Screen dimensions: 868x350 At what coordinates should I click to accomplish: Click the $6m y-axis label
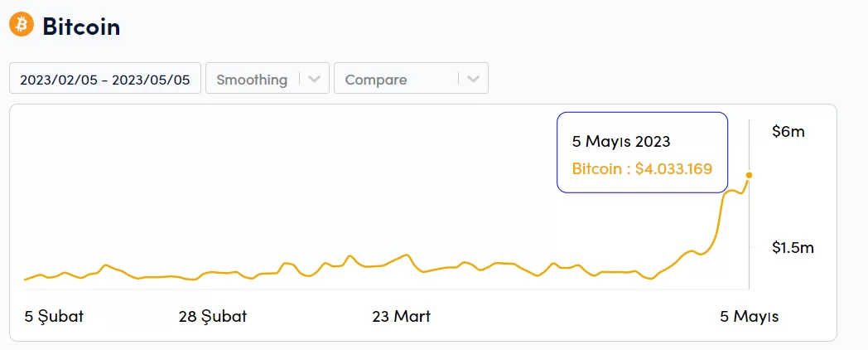tap(788, 132)
